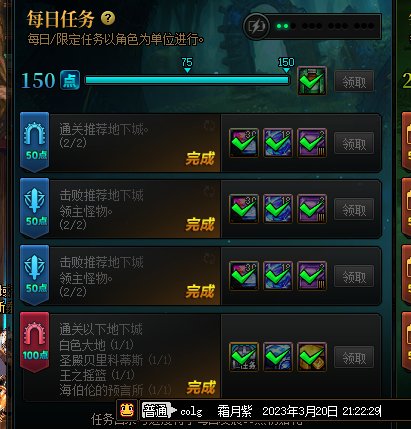Claim reward with 领取 for 通关推荐地下城 mission
411x429 pixels.
click(354, 143)
